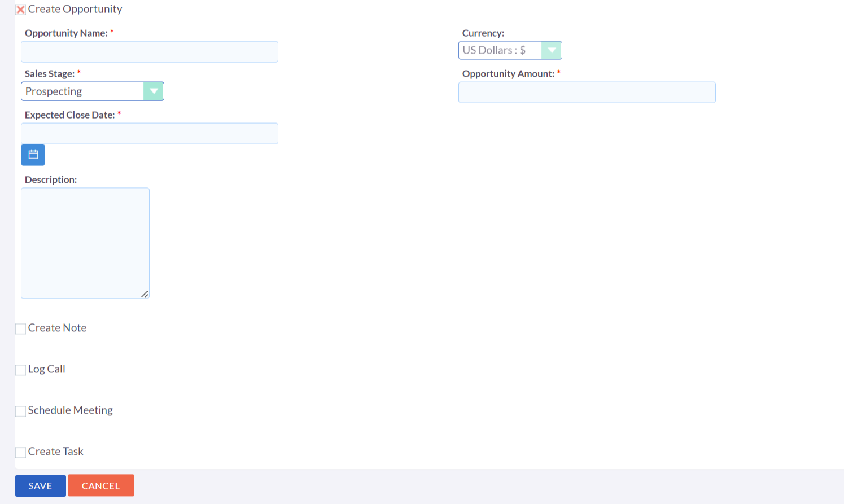Viewport: 844px width, 504px height.
Task: Expand the Sales Stage Prospecting dropdown
Action: click(x=93, y=91)
